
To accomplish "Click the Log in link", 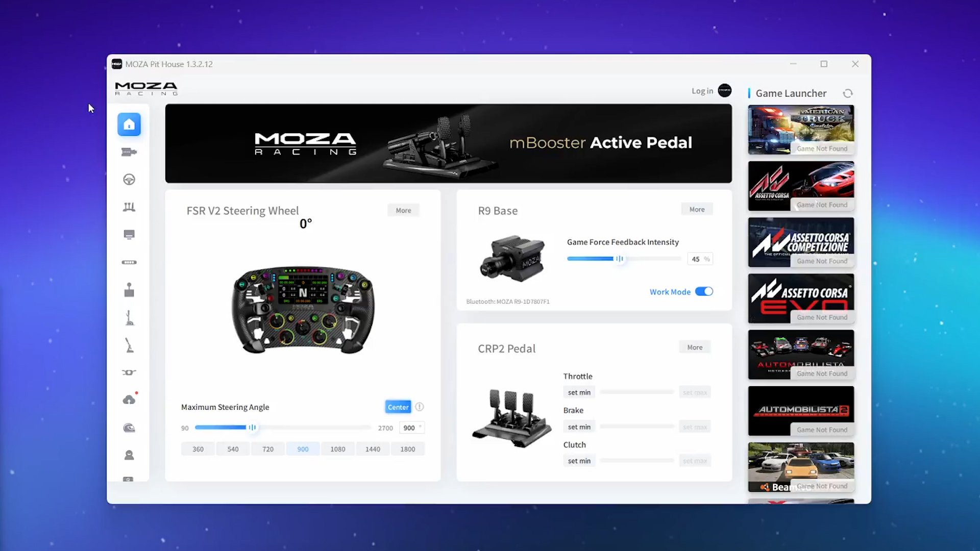I will pos(702,91).
